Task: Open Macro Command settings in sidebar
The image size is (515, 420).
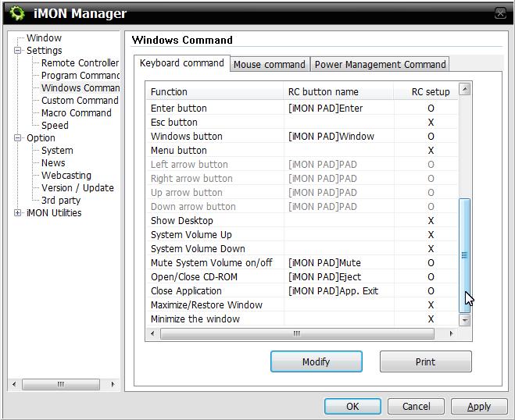Action: pyautogui.click(x=76, y=113)
